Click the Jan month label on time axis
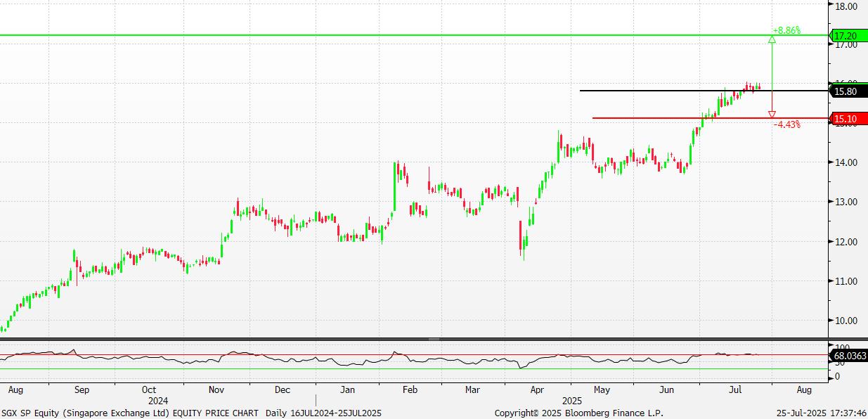The width and height of the screenshot is (868, 419). click(347, 389)
